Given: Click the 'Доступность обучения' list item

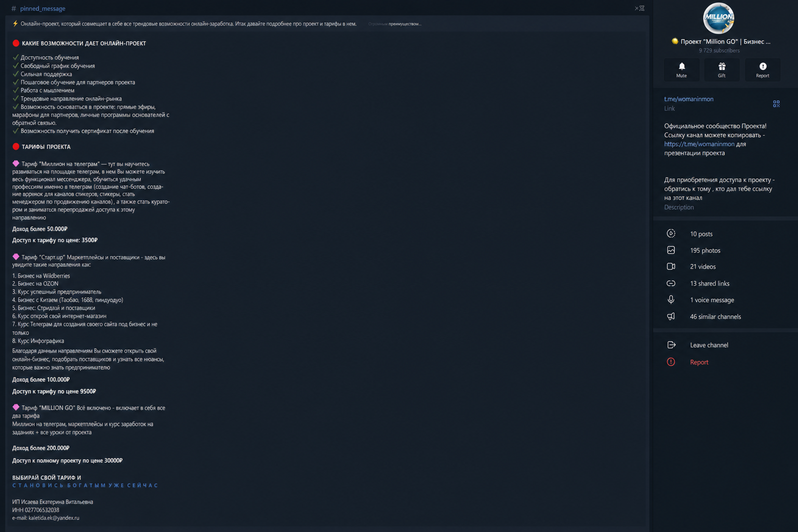Looking at the screenshot, I should pos(50,58).
